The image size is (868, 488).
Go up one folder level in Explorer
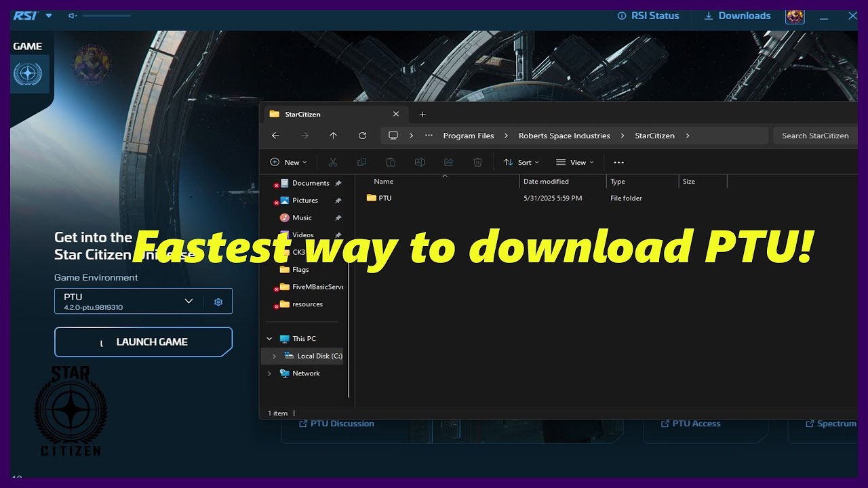click(333, 136)
